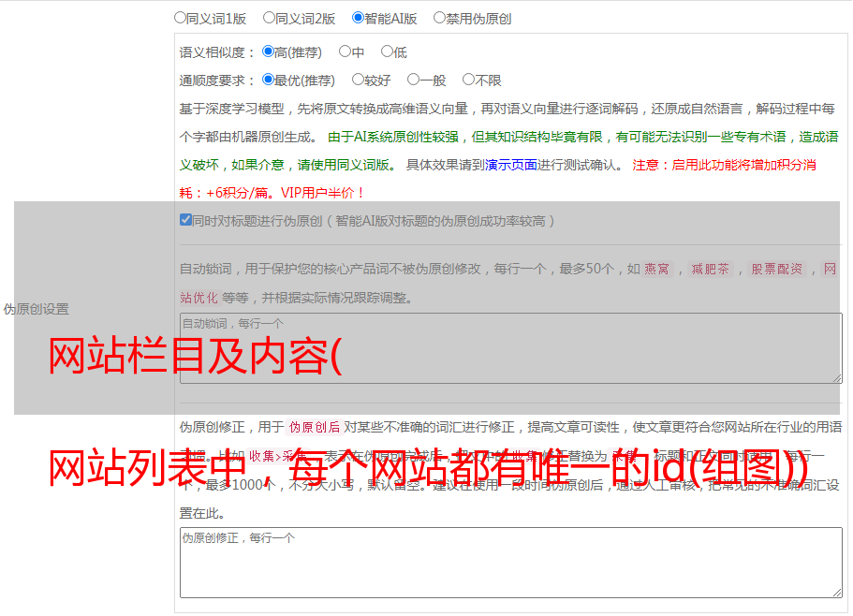Set 通顺度要求 to 较好
This screenshot has height=616, width=853.
click(x=358, y=80)
